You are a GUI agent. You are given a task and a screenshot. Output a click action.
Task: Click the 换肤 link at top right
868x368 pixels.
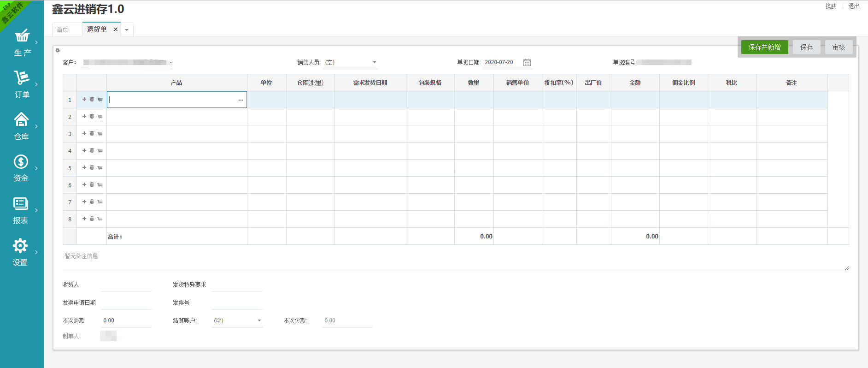click(x=831, y=6)
